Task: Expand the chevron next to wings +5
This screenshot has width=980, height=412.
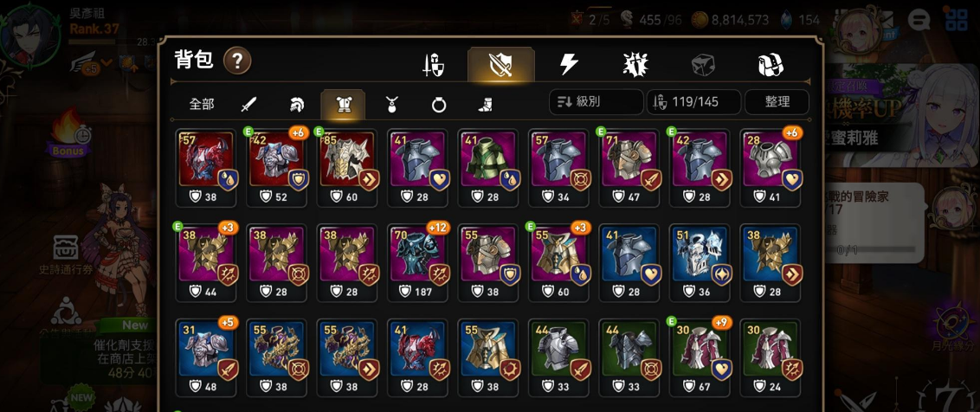Action: (106, 62)
